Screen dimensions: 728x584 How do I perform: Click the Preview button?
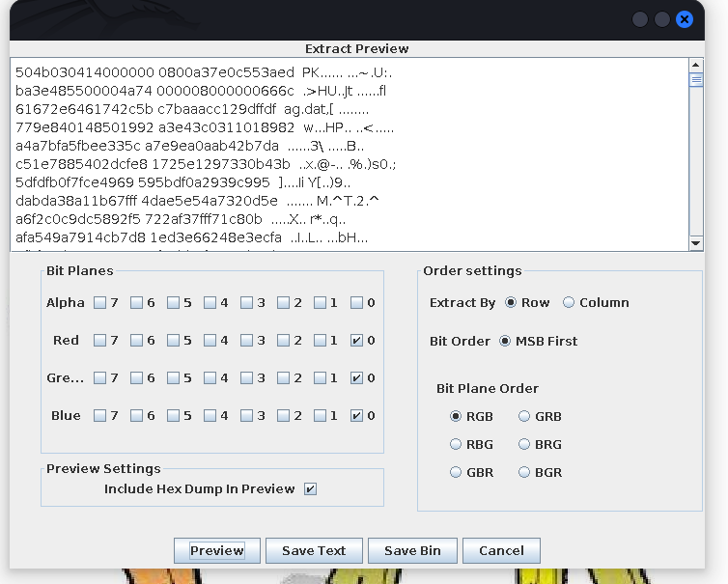pos(217,550)
